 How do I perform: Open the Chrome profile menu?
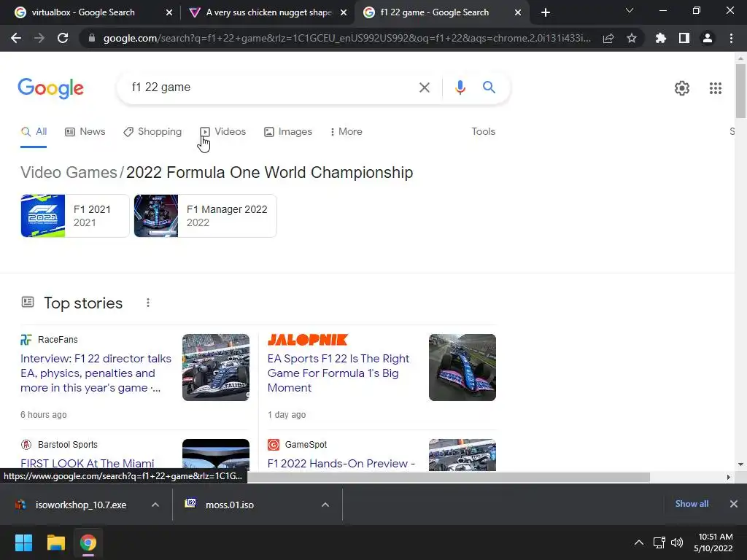pos(708,38)
